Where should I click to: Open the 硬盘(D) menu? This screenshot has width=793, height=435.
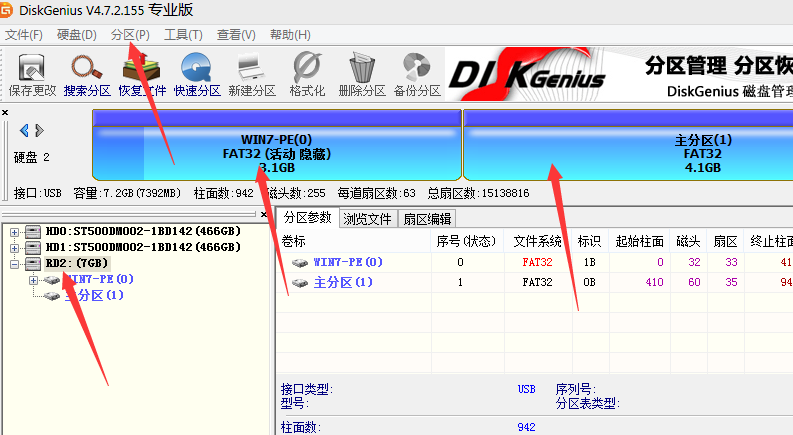click(x=77, y=35)
